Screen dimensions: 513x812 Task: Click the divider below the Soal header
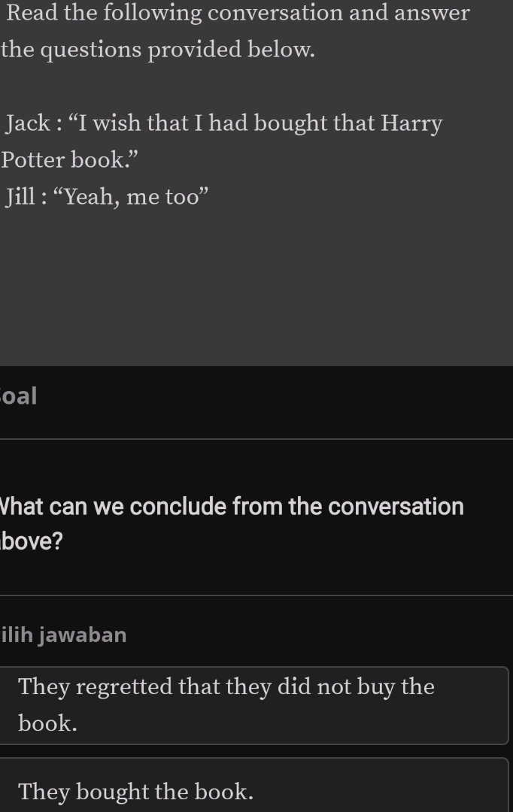pyautogui.click(x=256, y=438)
